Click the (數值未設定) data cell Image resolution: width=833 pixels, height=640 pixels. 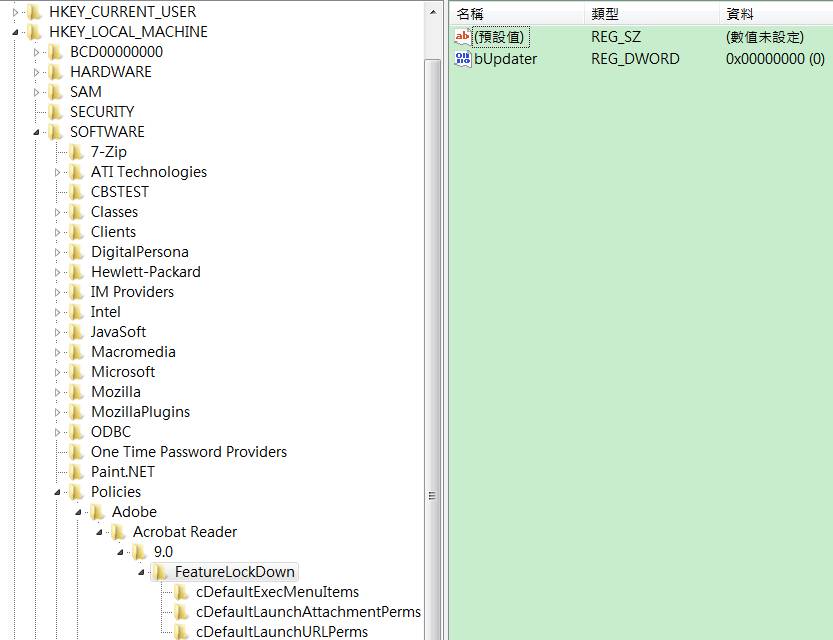(764, 37)
